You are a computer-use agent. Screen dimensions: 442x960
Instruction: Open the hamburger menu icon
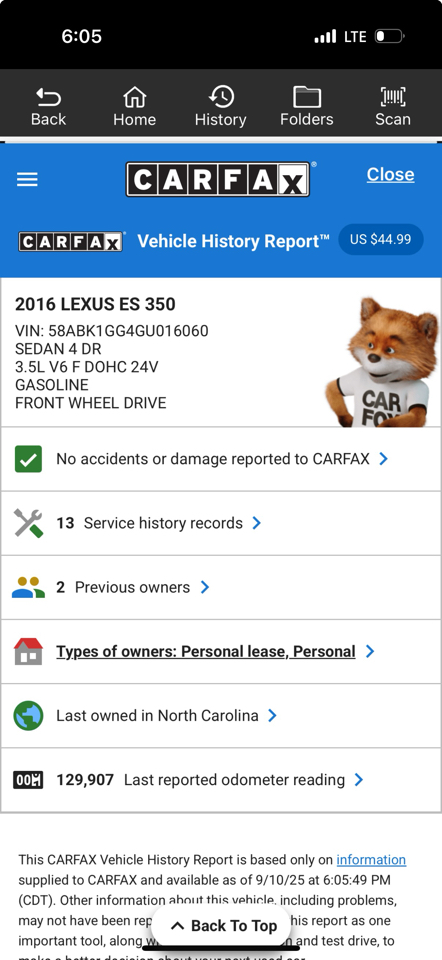[x=27, y=179]
